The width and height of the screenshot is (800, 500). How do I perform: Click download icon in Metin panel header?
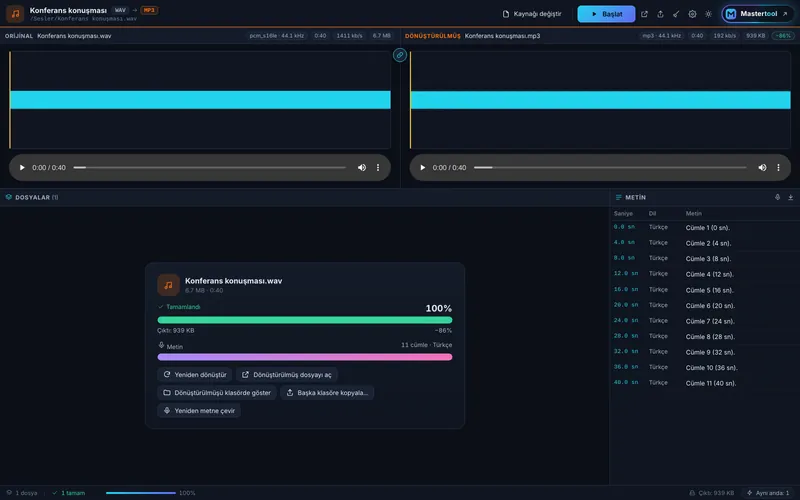pyautogui.click(x=790, y=197)
